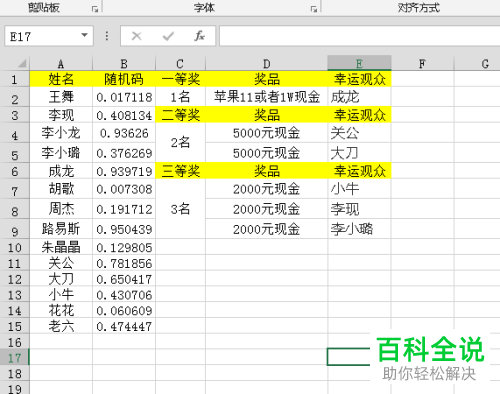
Task: Open the Clipboard group dialog launcher
Action: click(x=95, y=9)
